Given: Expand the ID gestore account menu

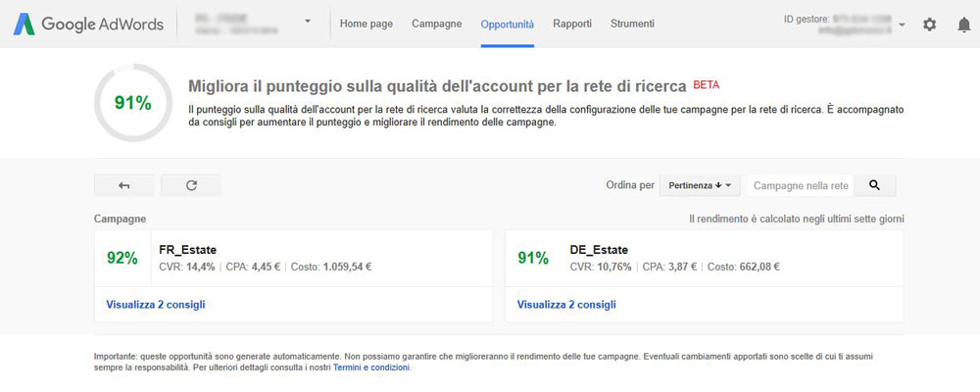Looking at the screenshot, I should click(x=902, y=25).
